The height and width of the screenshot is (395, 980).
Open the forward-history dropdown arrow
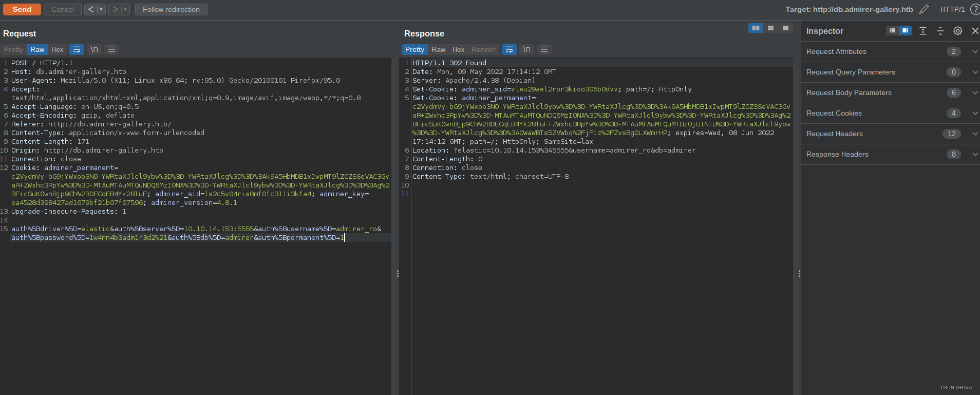click(125, 9)
